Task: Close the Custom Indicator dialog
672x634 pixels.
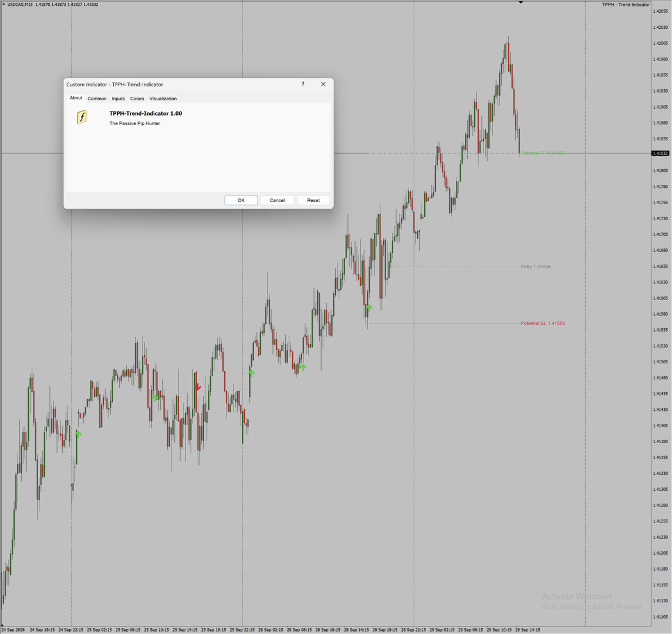Action: tap(323, 85)
